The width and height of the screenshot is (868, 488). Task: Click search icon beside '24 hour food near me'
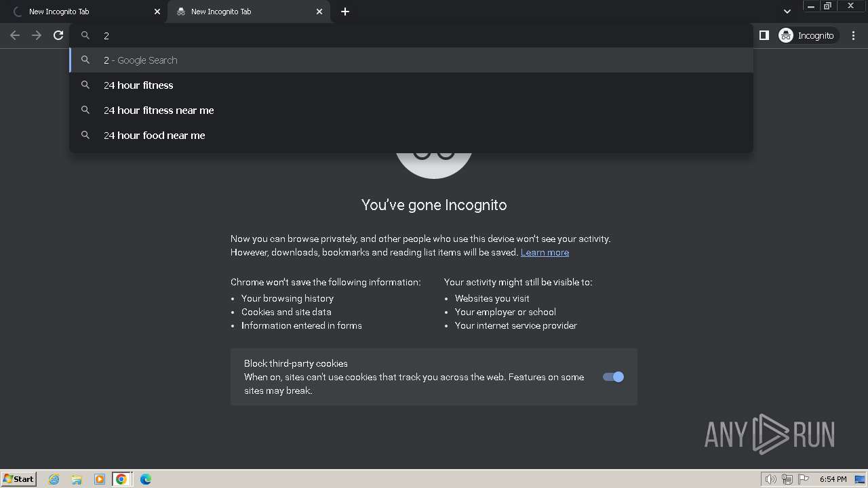(x=85, y=136)
